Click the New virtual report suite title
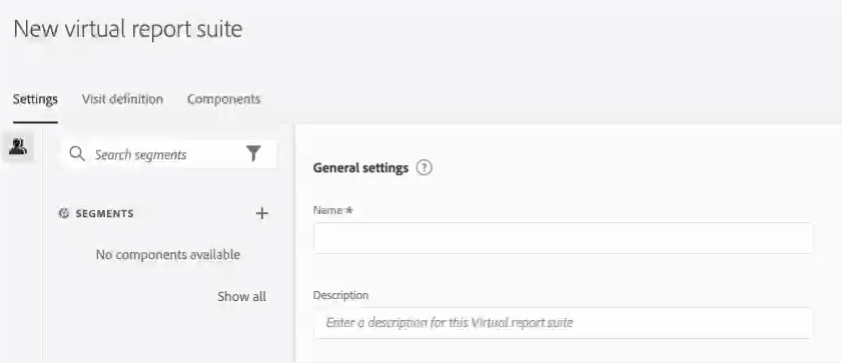This screenshot has height=363, width=842. pyautogui.click(x=128, y=29)
